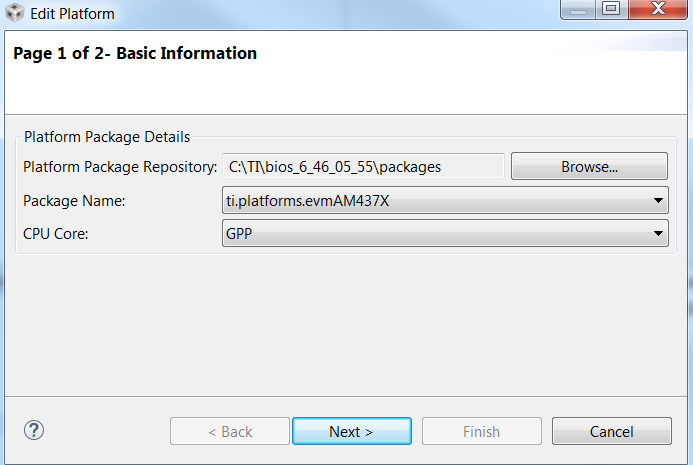Click the < Back button
The width and height of the screenshot is (693, 465).
[230, 431]
